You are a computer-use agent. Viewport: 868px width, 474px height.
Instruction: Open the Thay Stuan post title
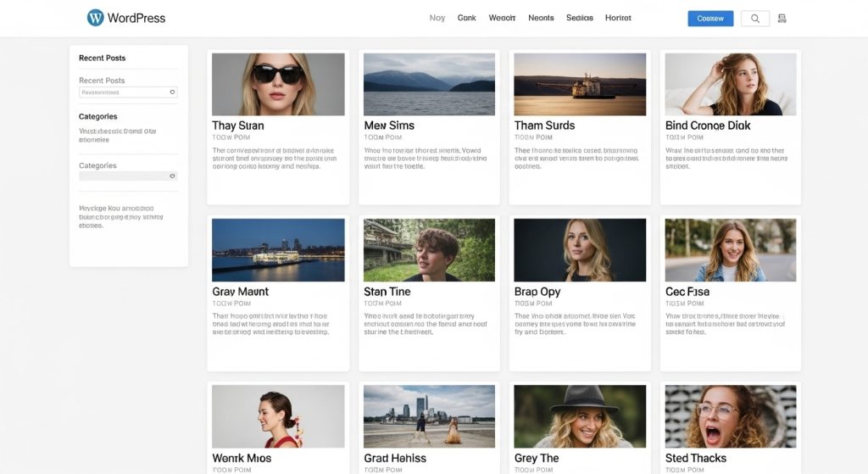pos(238,125)
